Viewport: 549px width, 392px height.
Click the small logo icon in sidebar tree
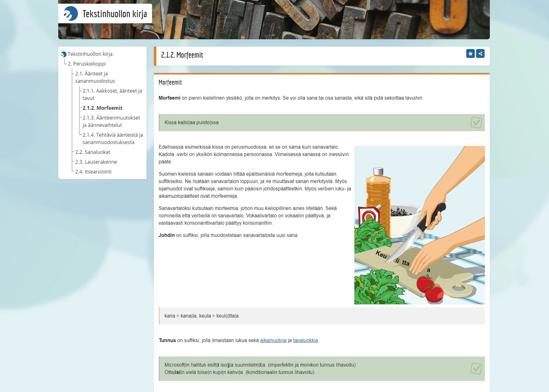coord(64,54)
